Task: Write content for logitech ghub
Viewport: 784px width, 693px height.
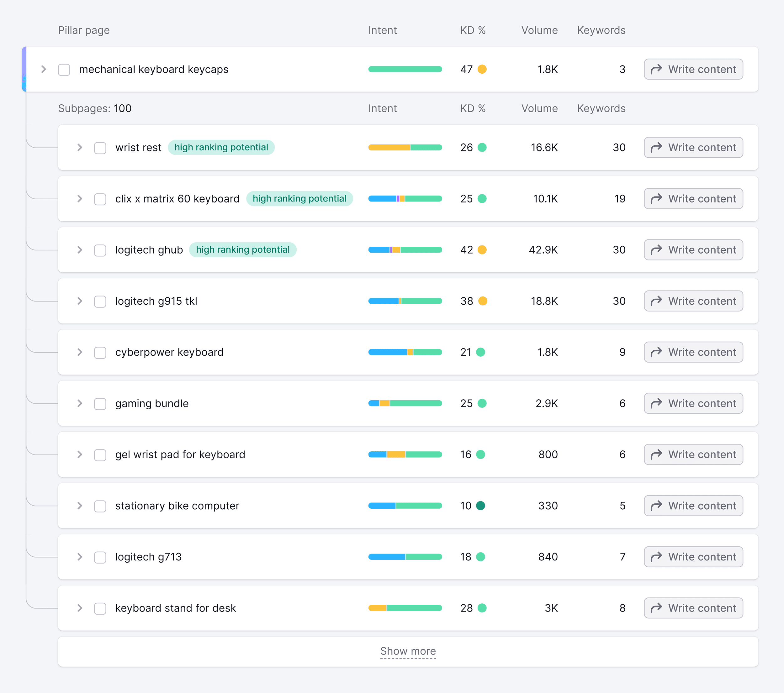Action: pyautogui.click(x=693, y=250)
